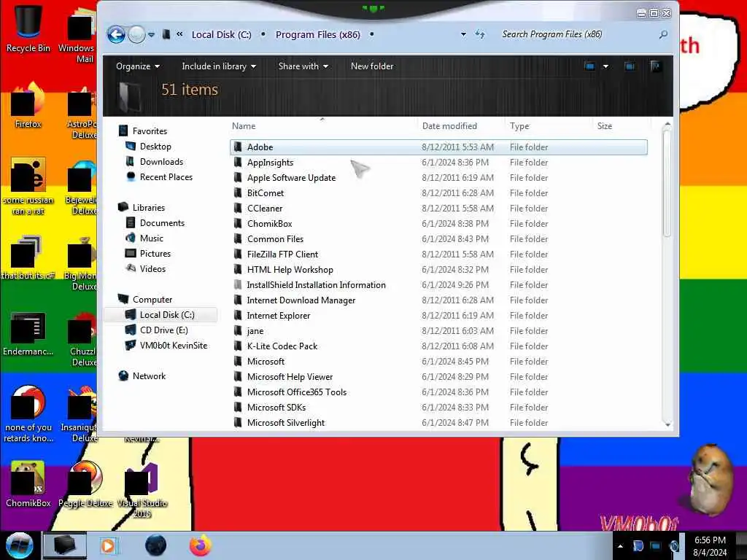Click the change view icon
The height and width of the screenshot is (560, 747).
click(589, 66)
